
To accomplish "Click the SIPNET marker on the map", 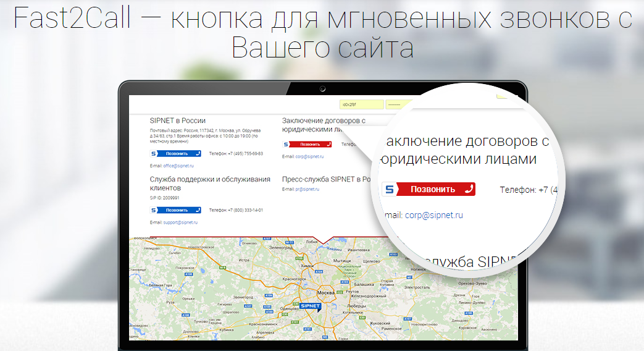I will (x=310, y=307).
